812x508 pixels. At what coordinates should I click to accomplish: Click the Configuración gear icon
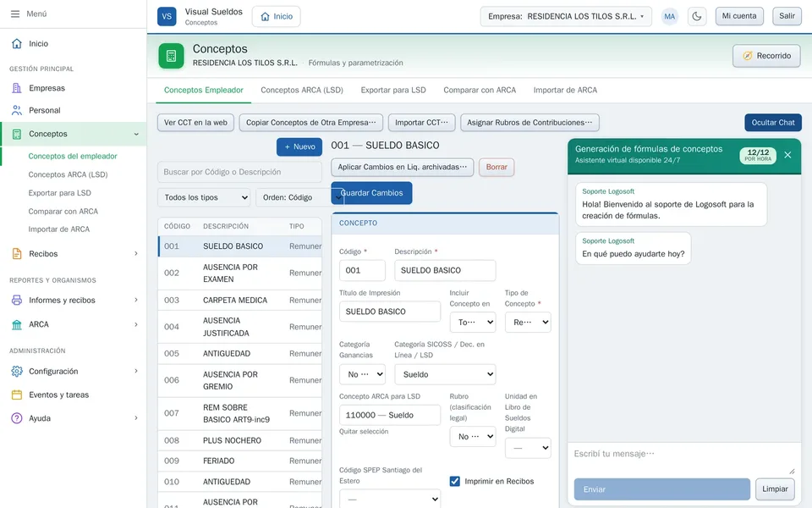click(17, 371)
